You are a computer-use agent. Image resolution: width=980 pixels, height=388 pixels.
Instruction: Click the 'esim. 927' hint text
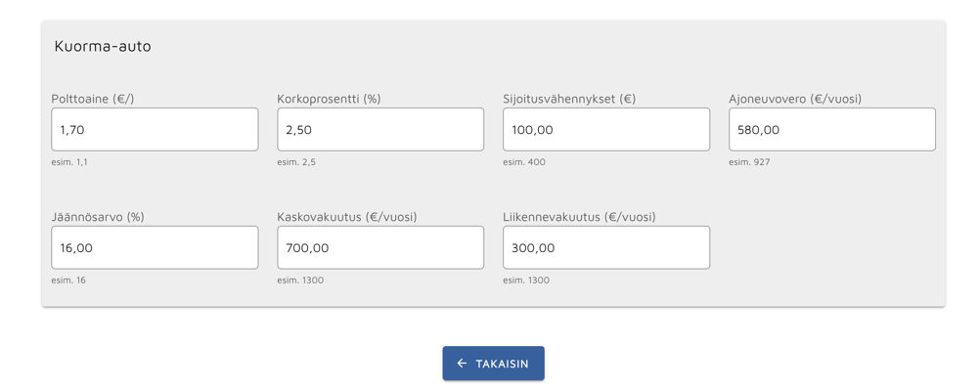coord(749,162)
